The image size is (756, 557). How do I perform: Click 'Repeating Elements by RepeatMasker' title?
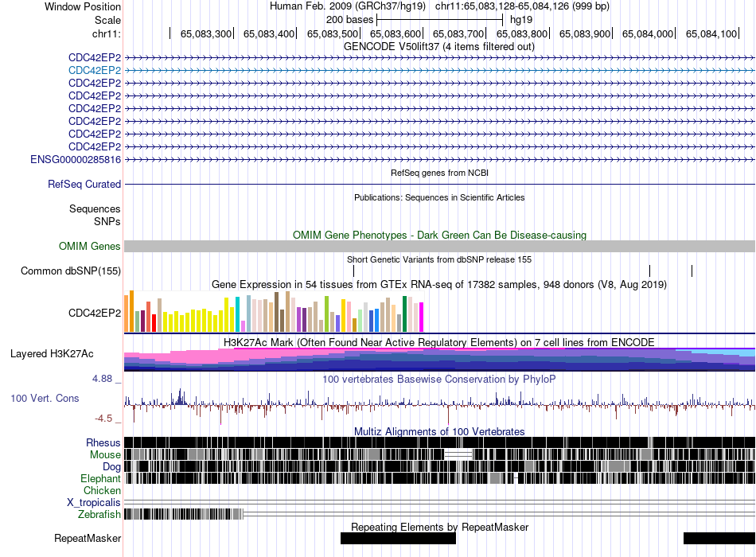440,527
